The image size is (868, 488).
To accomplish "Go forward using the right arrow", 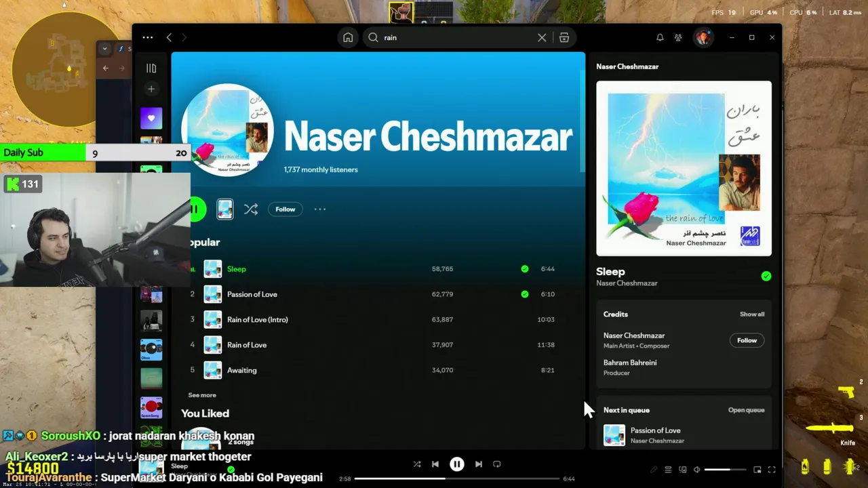I will (x=184, y=37).
